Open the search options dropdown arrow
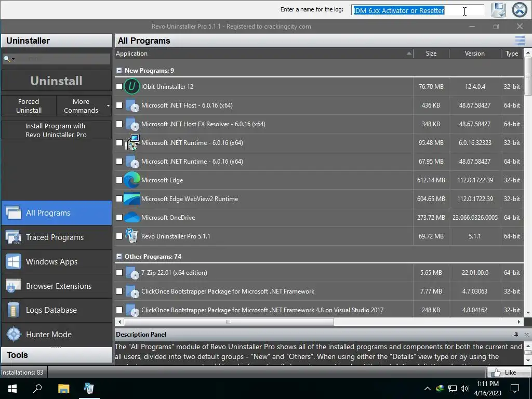The height and width of the screenshot is (399, 532). [x=13, y=59]
